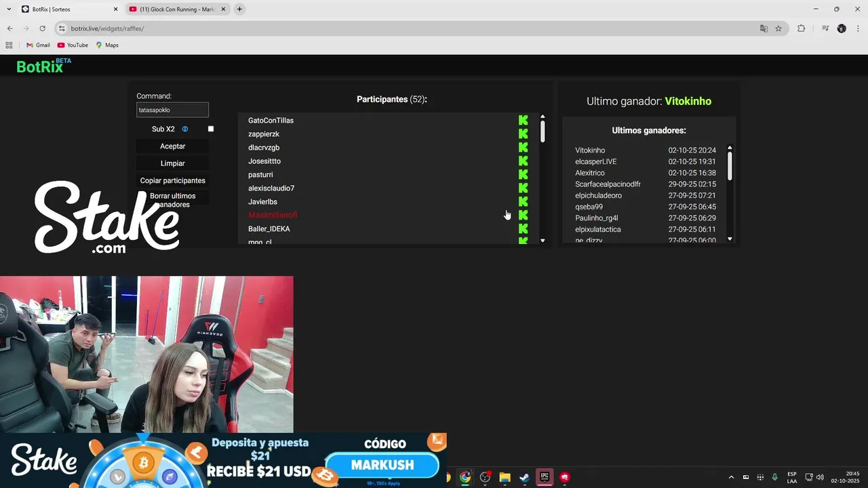Bookmark this page with star icon
The width and height of the screenshot is (868, 488).
778,28
